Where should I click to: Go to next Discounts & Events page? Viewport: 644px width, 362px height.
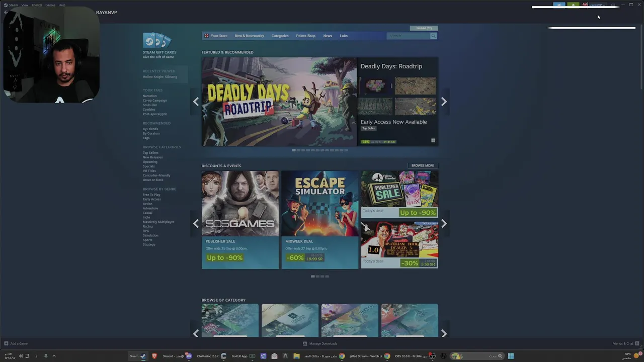point(444,224)
